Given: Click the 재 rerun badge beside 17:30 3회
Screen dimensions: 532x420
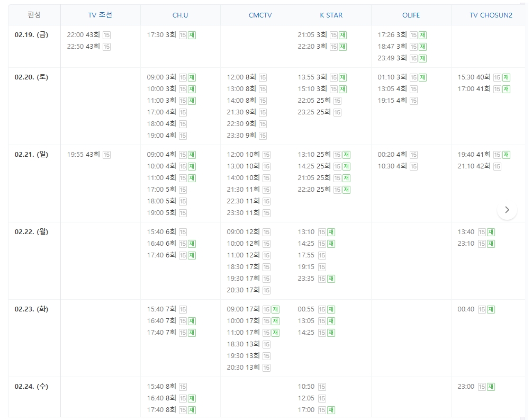Looking at the screenshot, I should (192, 35).
